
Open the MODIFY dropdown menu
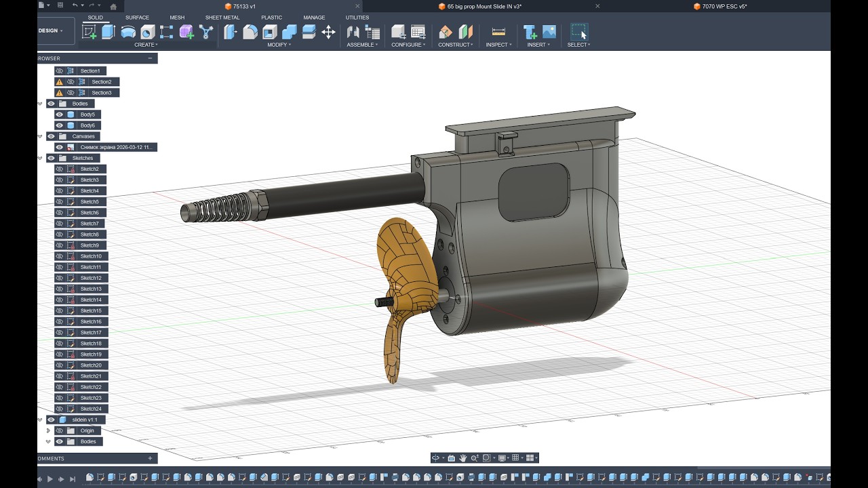pos(279,45)
